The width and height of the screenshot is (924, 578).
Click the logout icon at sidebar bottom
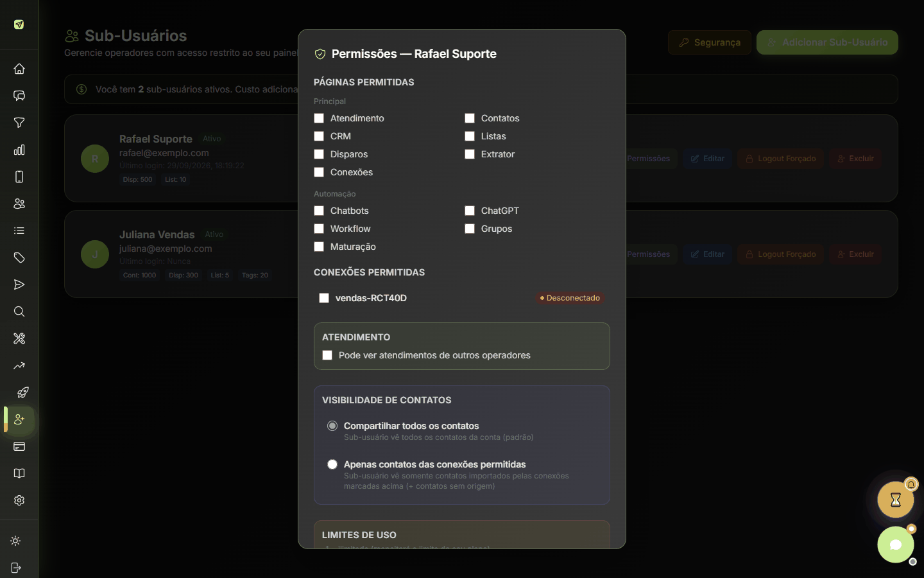(x=16, y=568)
